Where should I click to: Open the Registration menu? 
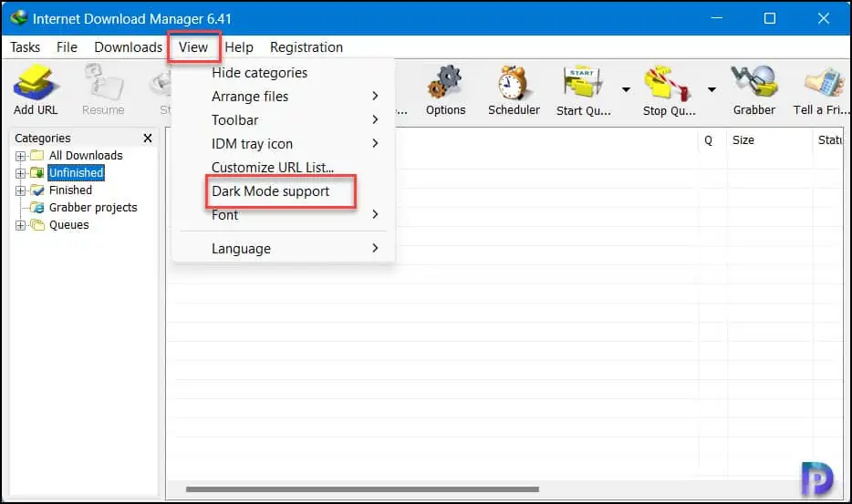(307, 47)
